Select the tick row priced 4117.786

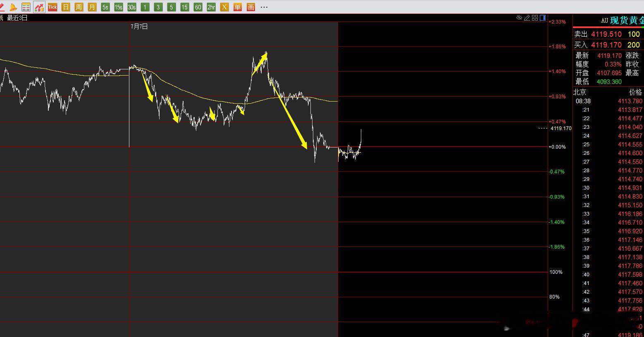[x=608, y=266]
